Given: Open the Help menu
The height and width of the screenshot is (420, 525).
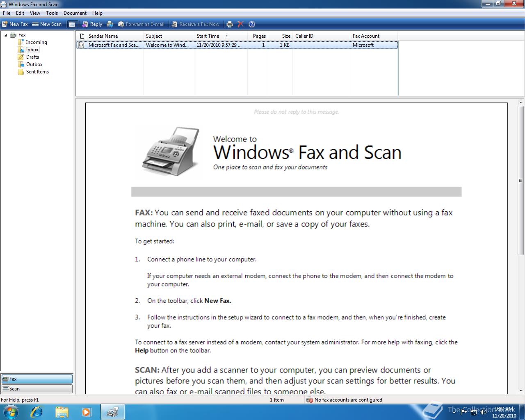Looking at the screenshot, I should (x=97, y=13).
